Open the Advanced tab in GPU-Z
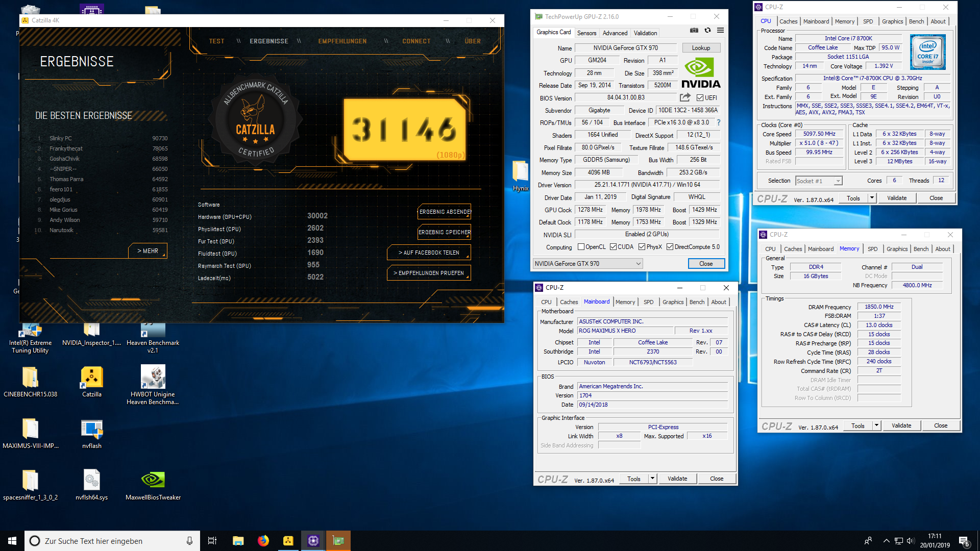Viewport: 980px width, 551px height. [x=615, y=33]
